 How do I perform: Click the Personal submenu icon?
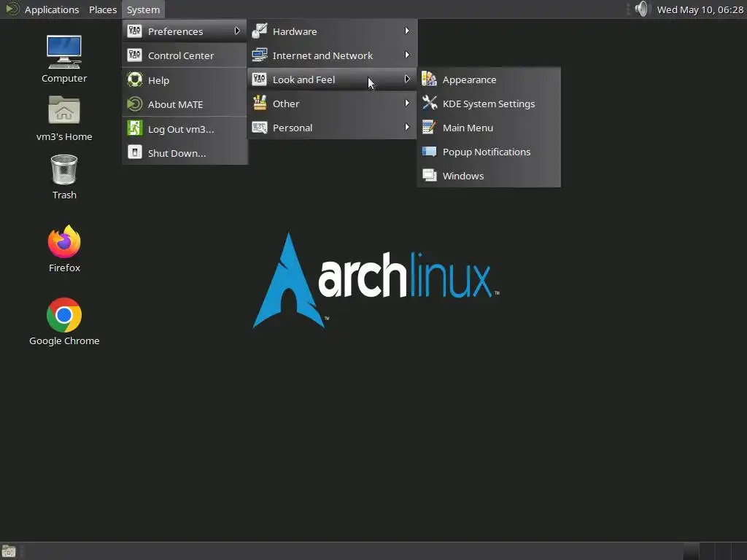pos(259,127)
